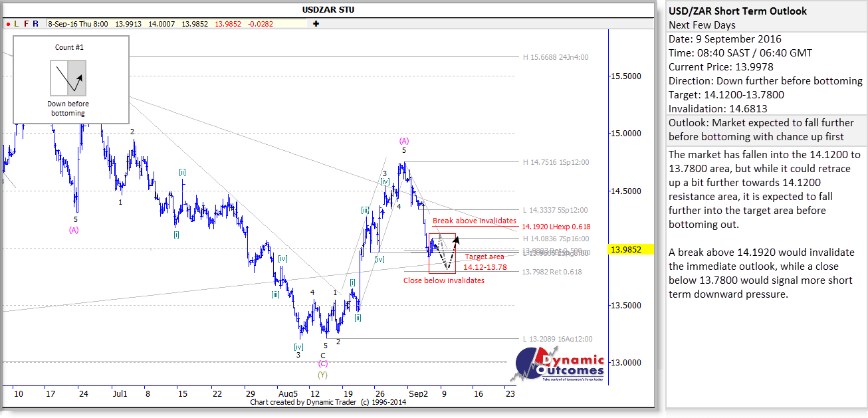This screenshot has height=418, width=868.
Task: Click the plus crosshair icon in toolbar
Action: click(316, 23)
